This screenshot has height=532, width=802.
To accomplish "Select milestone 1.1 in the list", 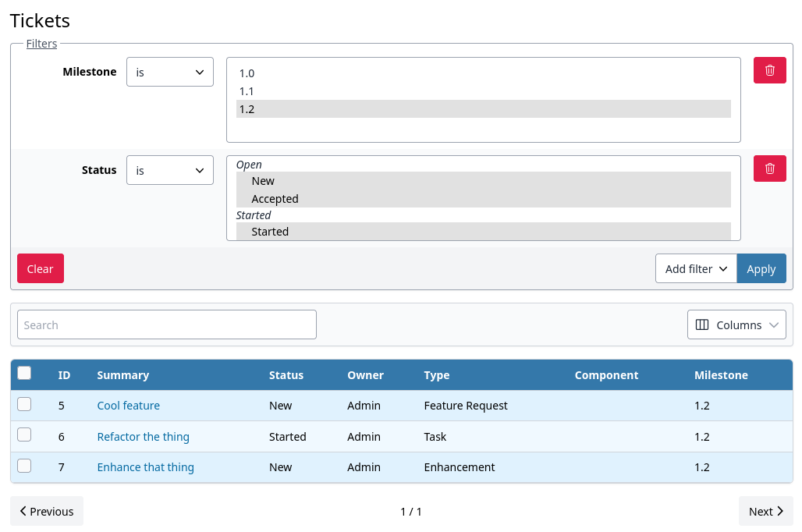I will pyautogui.click(x=484, y=91).
